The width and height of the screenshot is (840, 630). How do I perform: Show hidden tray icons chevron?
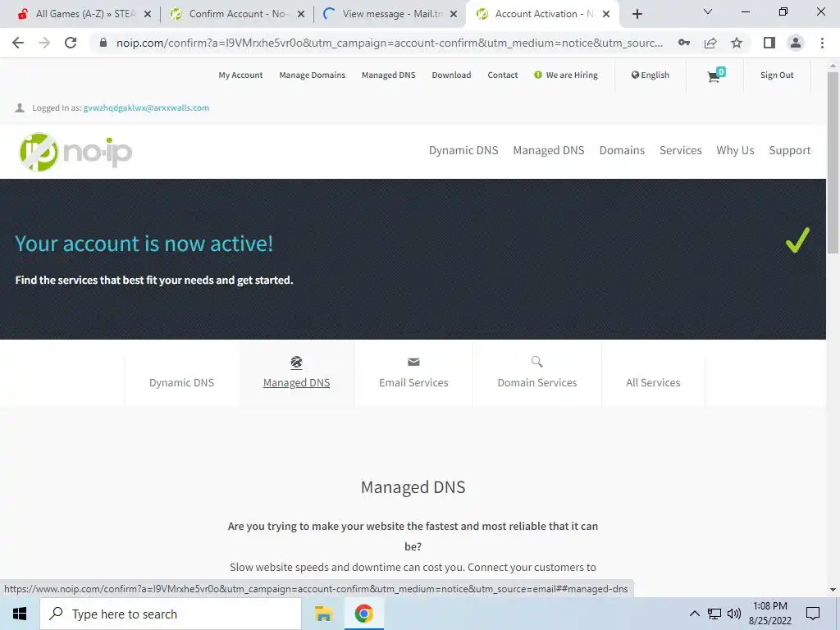694,614
